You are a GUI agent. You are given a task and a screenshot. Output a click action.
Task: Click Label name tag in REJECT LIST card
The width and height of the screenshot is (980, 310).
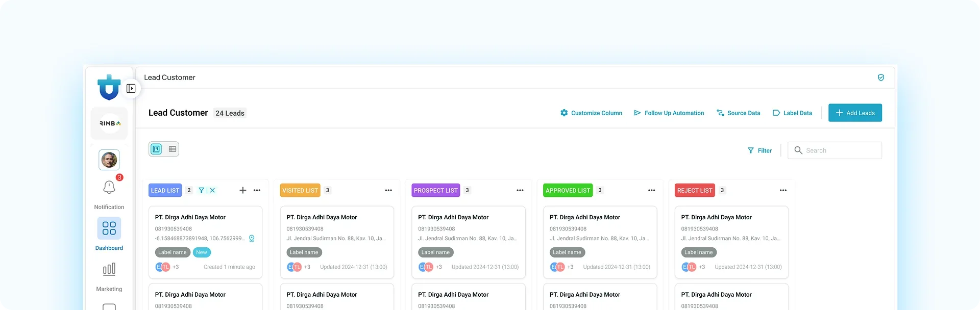click(699, 252)
